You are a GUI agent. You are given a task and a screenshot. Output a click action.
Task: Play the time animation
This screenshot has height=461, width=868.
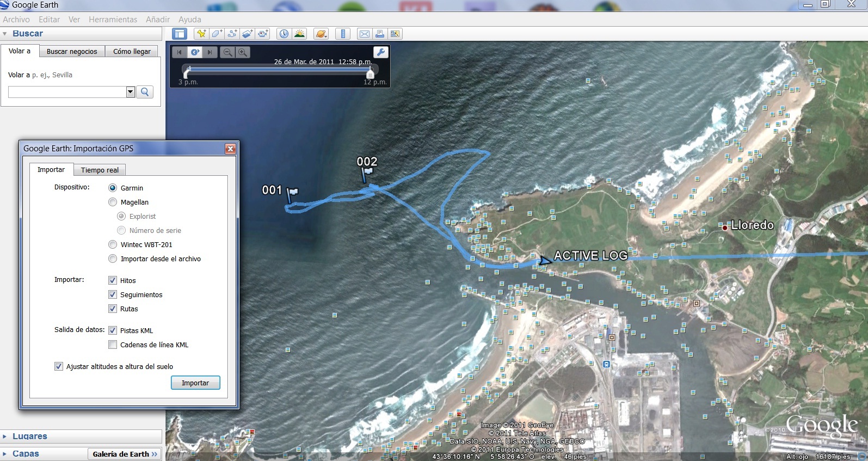[x=195, y=52]
